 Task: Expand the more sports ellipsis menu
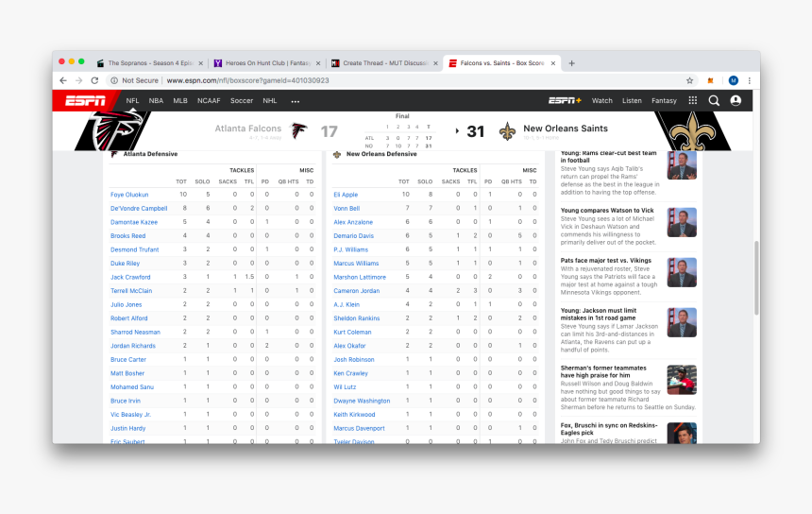point(295,101)
